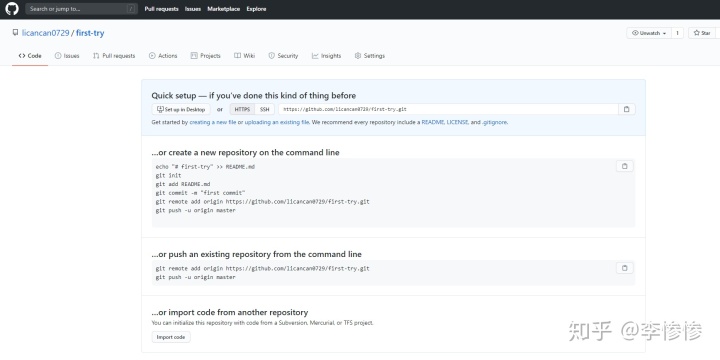Copy the new repository commands clipboard icon
Image resolution: width=720 pixels, height=360 pixels.
(x=624, y=166)
